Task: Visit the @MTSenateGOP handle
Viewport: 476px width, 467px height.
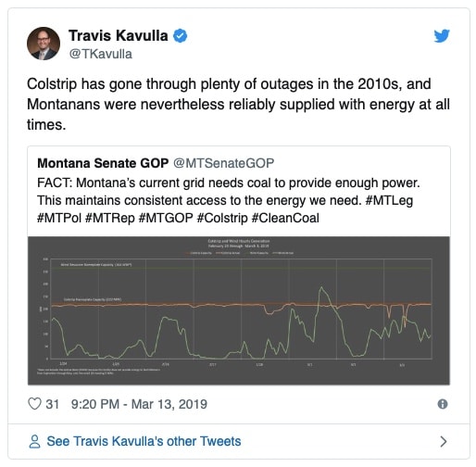Action: pyautogui.click(x=223, y=163)
